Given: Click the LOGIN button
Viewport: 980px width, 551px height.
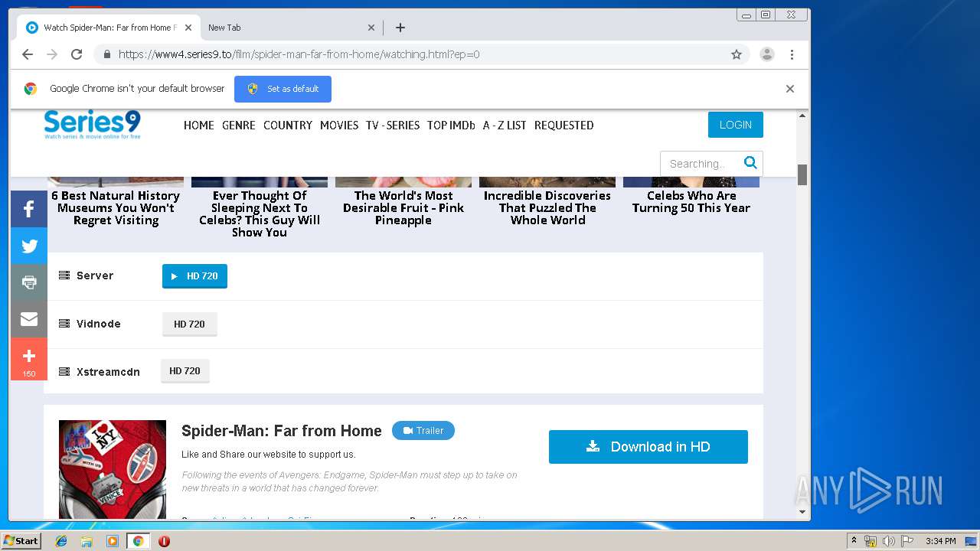Looking at the screenshot, I should coord(736,125).
